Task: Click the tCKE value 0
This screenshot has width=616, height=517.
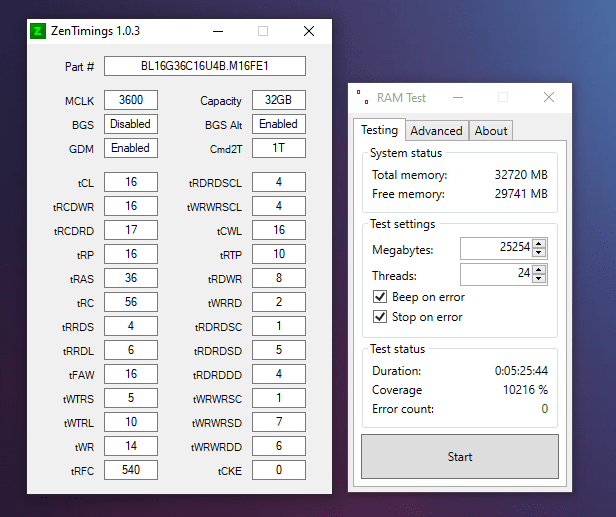Action: 279,470
